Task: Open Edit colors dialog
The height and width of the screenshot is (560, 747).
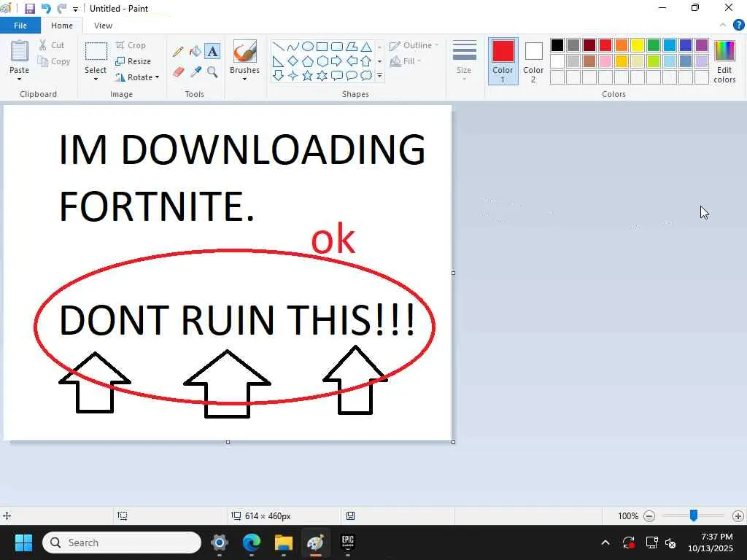Action: pos(724,61)
